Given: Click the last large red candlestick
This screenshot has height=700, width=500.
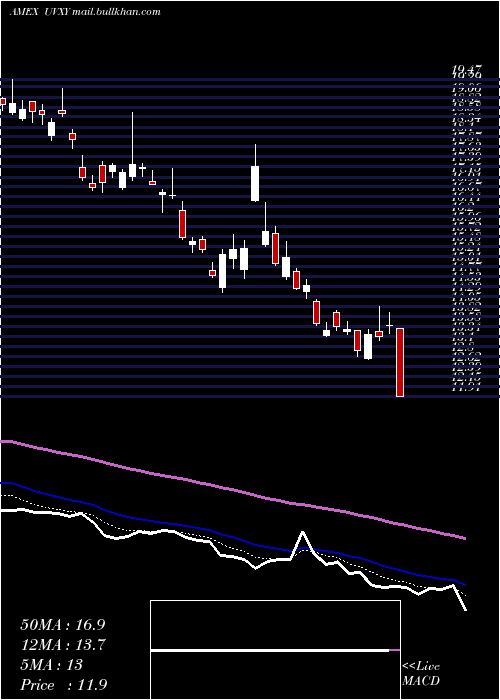Looking at the screenshot, I should (400, 362).
